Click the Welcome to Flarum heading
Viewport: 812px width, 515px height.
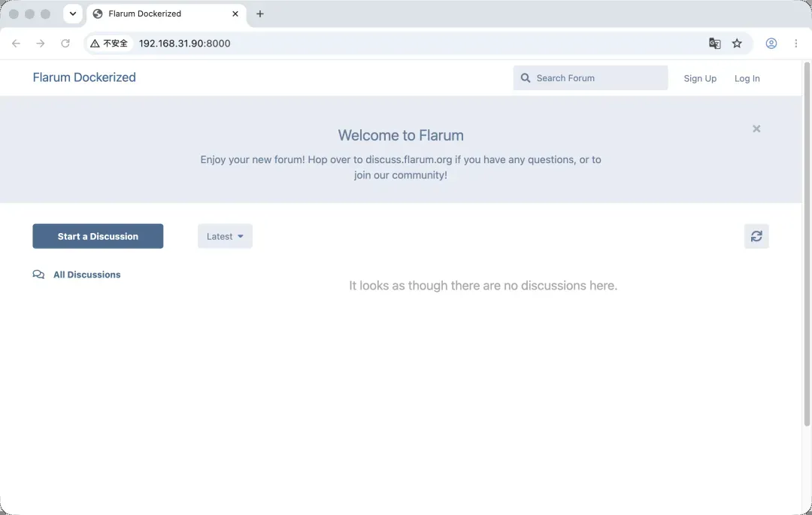point(401,135)
